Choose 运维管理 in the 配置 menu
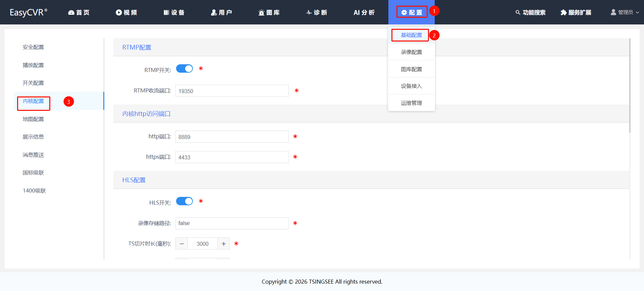 pos(412,103)
